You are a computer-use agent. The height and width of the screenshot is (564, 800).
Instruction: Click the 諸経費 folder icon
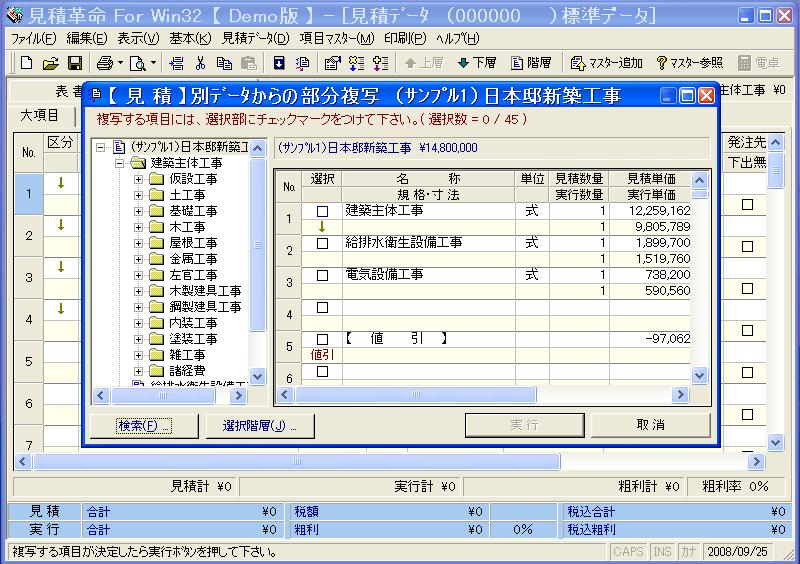pos(156,371)
